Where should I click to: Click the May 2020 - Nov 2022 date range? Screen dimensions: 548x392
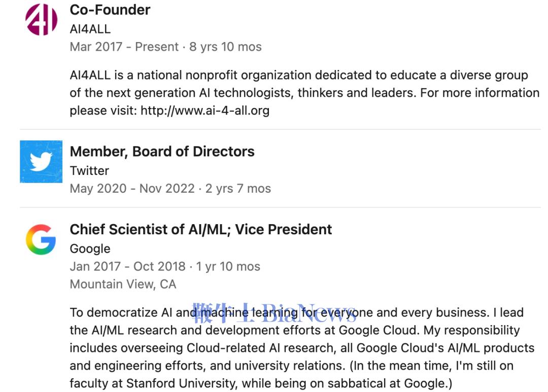coord(132,189)
